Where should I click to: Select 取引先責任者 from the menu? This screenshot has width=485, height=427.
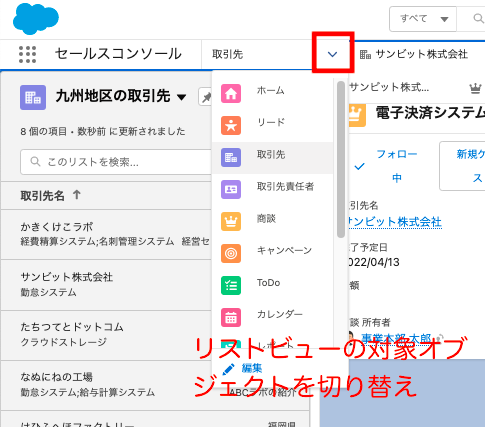pos(272,189)
